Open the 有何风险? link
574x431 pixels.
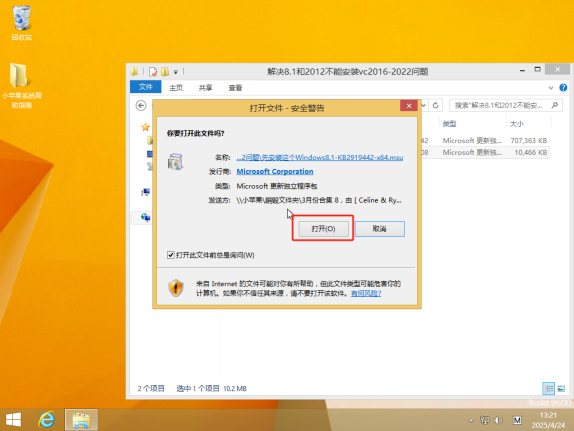point(366,293)
